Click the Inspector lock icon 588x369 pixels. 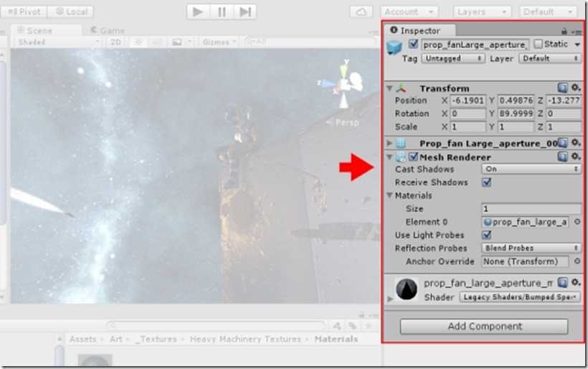click(x=564, y=31)
